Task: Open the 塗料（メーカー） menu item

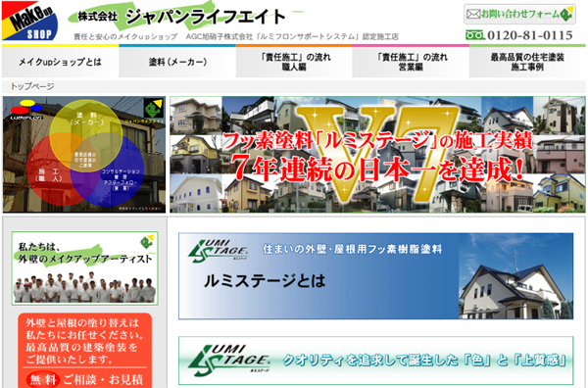Action: point(177,62)
